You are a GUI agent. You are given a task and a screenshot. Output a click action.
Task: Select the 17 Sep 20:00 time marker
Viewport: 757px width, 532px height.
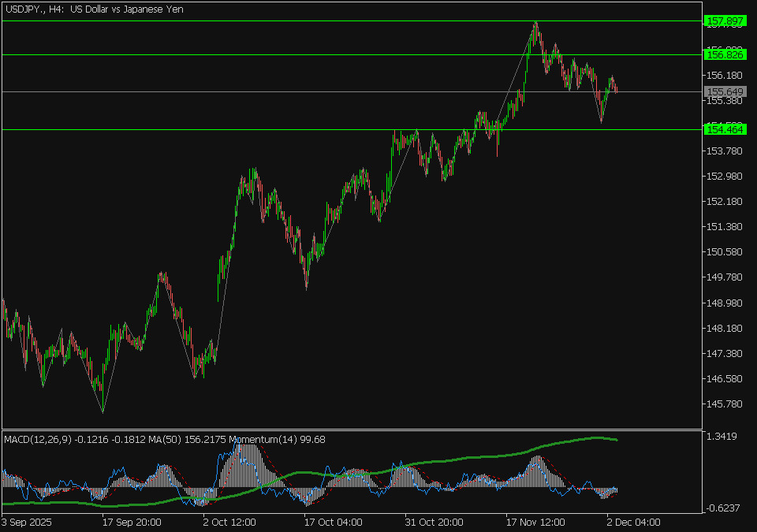coord(132,522)
